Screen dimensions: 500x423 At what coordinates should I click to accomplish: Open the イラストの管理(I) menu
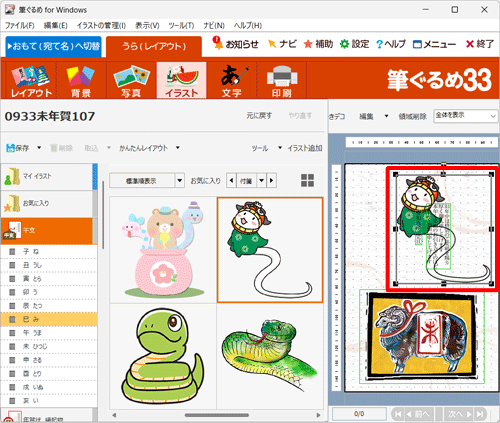(101, 25)
